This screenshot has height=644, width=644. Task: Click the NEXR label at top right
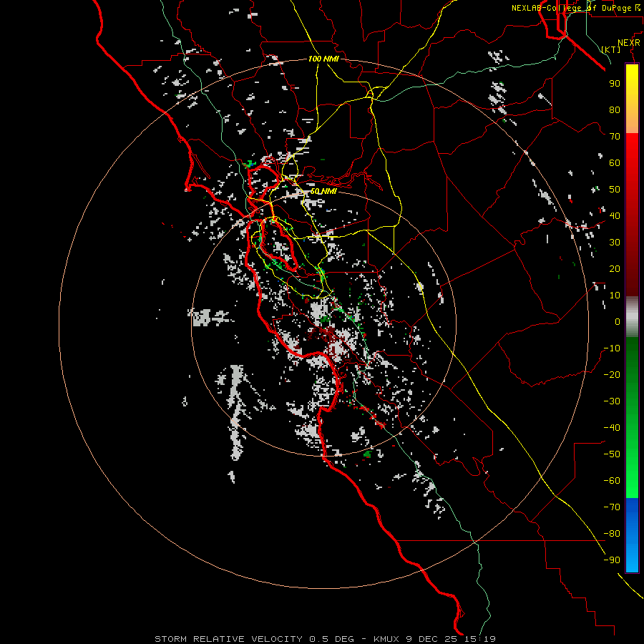click(629, 43)
